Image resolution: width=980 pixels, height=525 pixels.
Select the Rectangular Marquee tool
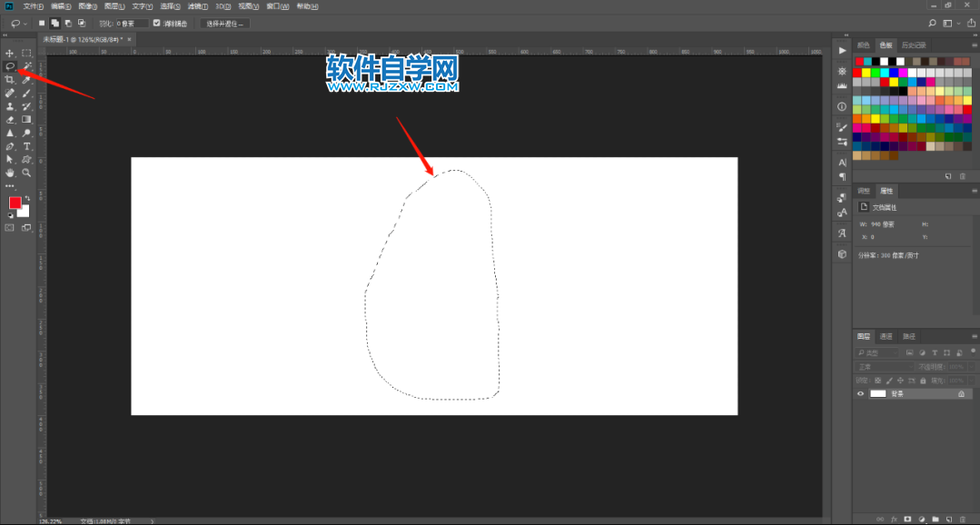click(27, 53)
